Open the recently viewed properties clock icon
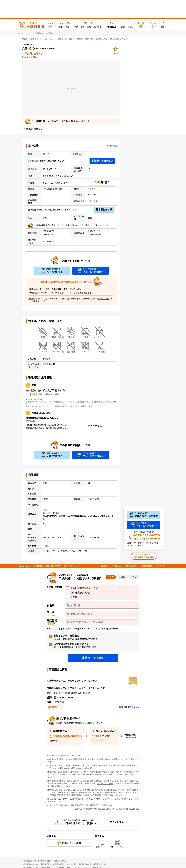Viewport: 186px width, 868px height. (140, 26)
